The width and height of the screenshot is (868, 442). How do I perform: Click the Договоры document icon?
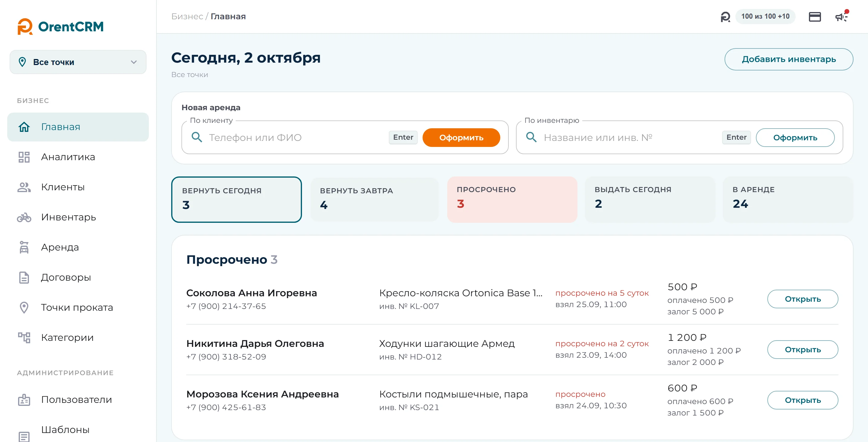click(24, 277)
